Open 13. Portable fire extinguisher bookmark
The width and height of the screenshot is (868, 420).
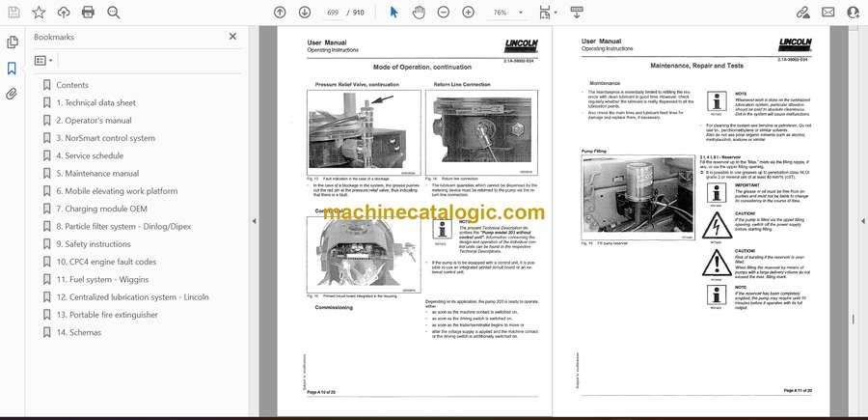107,315
